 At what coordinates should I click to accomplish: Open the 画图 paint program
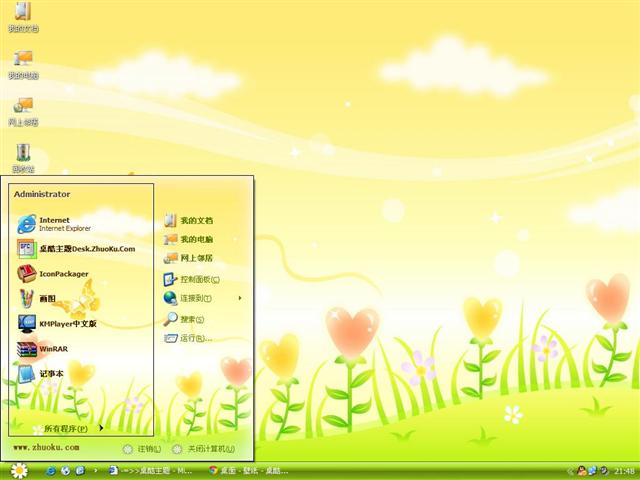tap(37, 298)
